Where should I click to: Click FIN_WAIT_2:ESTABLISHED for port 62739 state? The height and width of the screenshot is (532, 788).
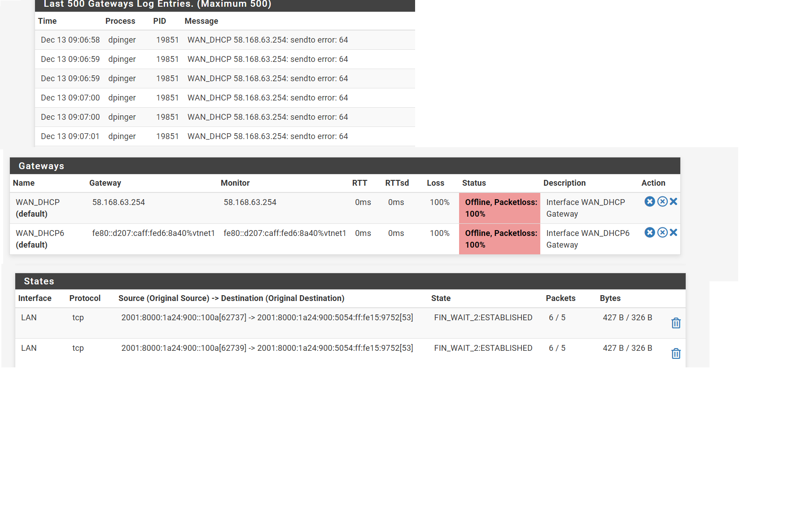tap(483, 348)
